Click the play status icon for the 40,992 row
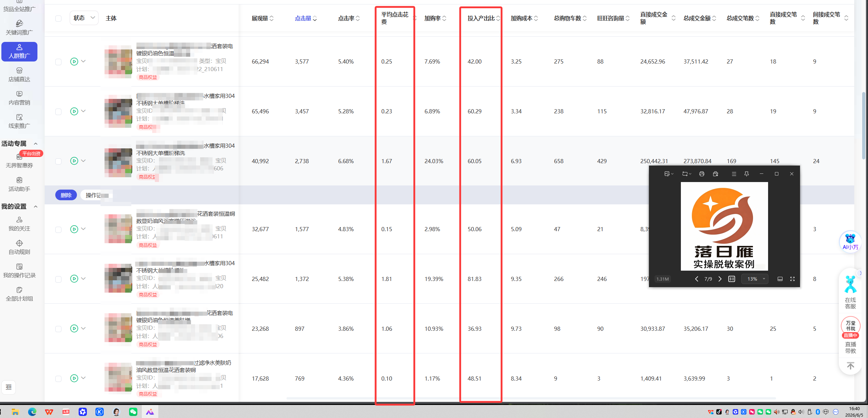The height and width of the screenshot is (418, 868). 74,161
